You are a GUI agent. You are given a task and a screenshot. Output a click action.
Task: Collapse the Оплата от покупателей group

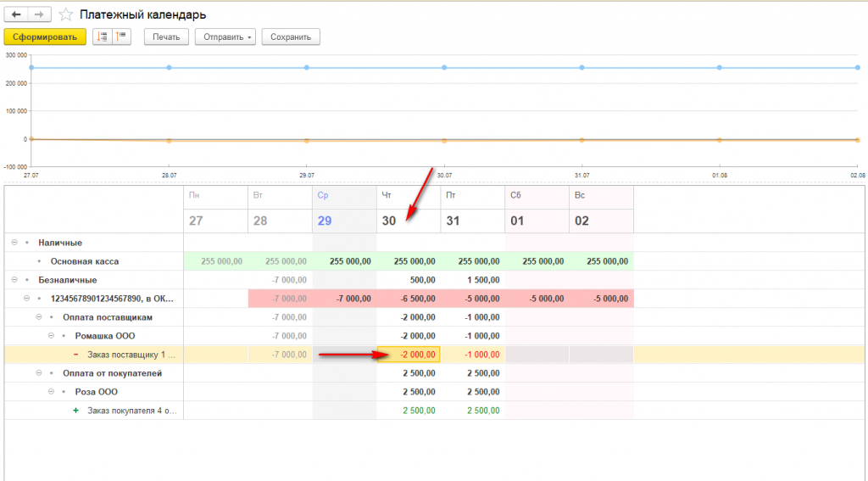coord(39,373)
